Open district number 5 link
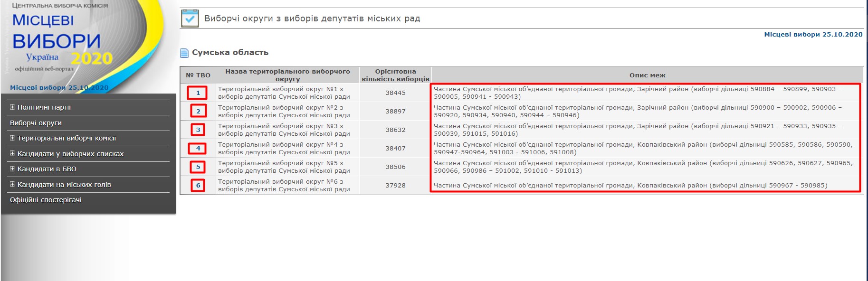The width and height of the screenshot is (868, 281). (x=198, y=167)
